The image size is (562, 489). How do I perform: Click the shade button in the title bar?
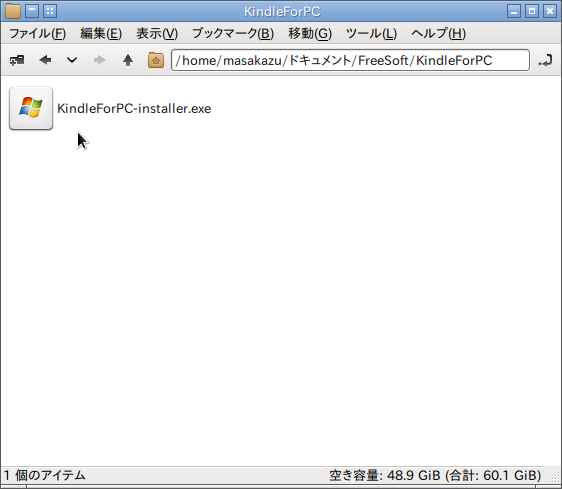pos(32,11)
